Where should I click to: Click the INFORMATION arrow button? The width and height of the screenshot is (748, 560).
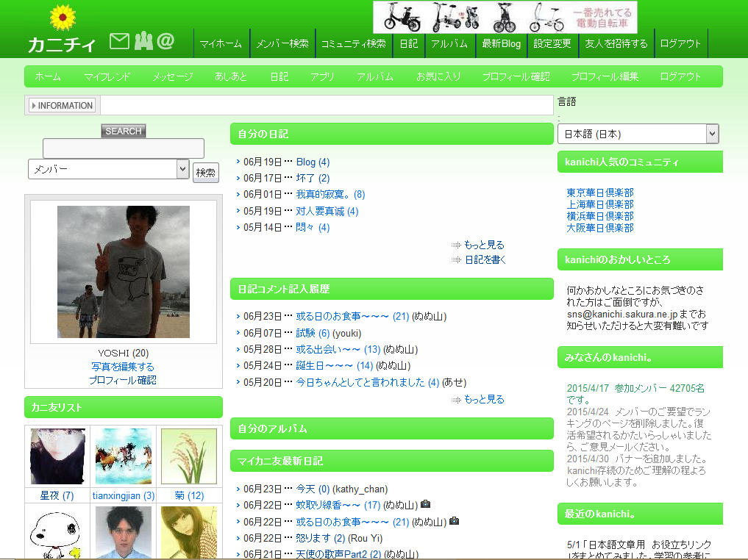pyautogui.click(x=63, y=105)
